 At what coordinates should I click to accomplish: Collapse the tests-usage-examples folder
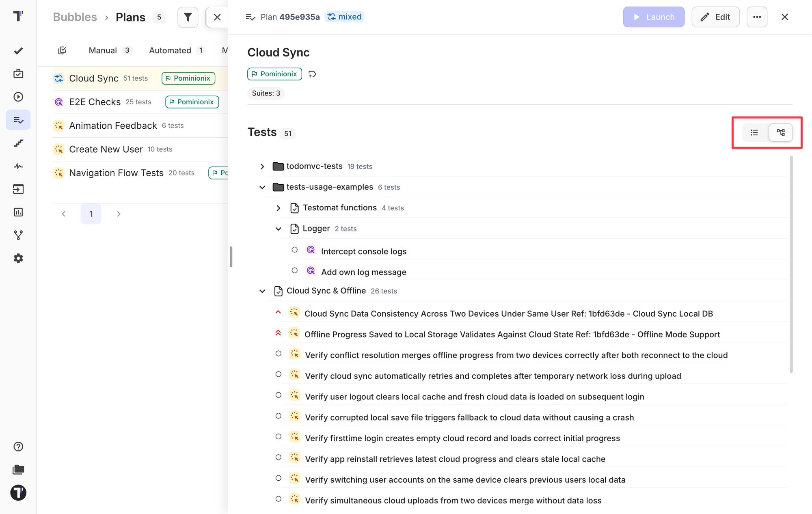(x=262, y=187)
